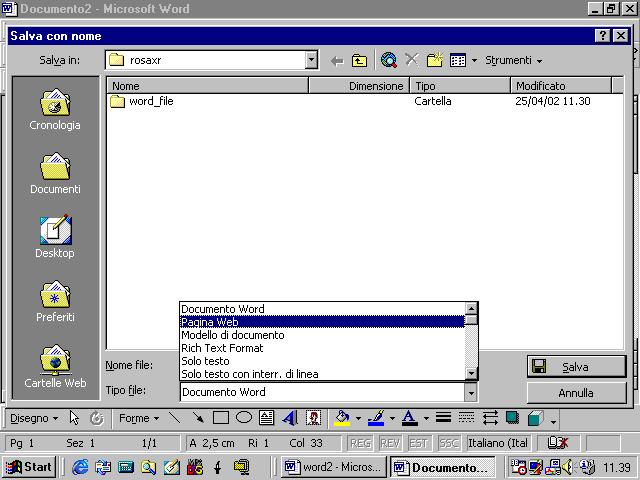Go to Desktop in the places bar
The image size is (640, 480).
(55, 237)
